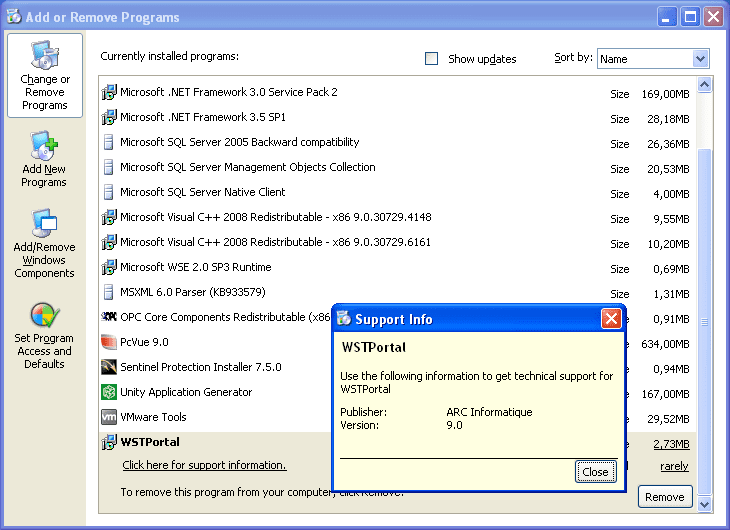Click the WSTPortal program name in list
Viewport: 730px width, 530px height.
pos(150,442)
